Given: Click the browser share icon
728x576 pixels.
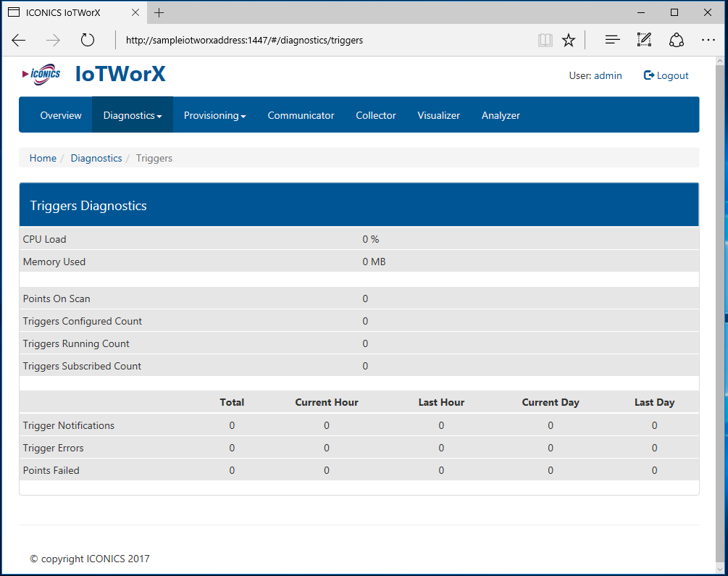Looking at the screenshot, I should coord(676,40).
